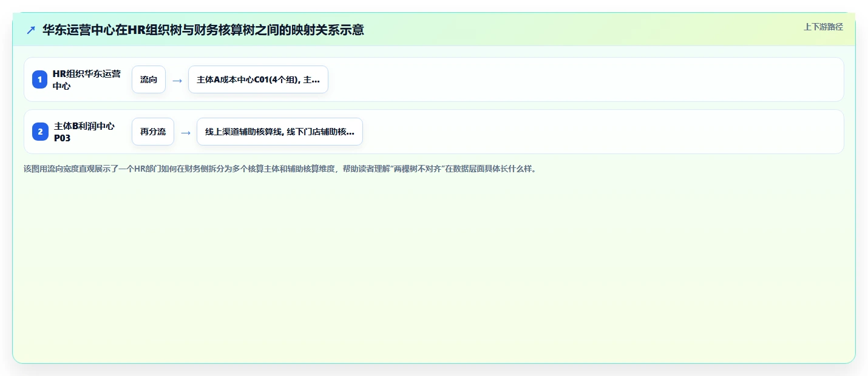Screen dimensions: 868x376
Task: Click the 再分流 chip
Action: (x=153, y=132)
